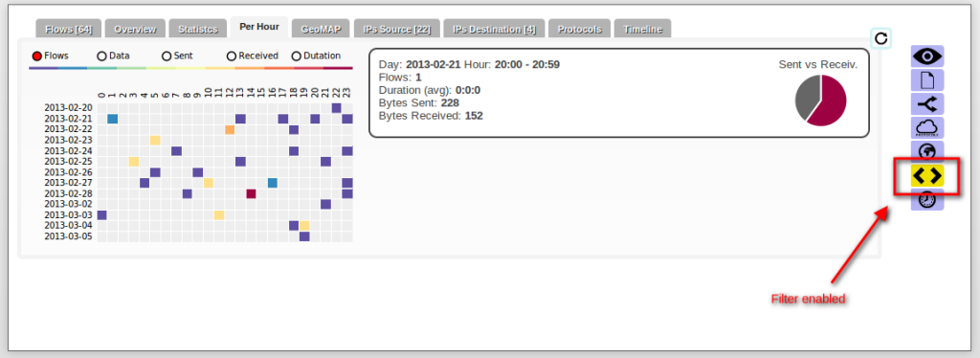This screenshot has width=980, height=358.
Task: Click the 2013-03-05 row label
Action: pyautogui.click(x=69, y=236)
